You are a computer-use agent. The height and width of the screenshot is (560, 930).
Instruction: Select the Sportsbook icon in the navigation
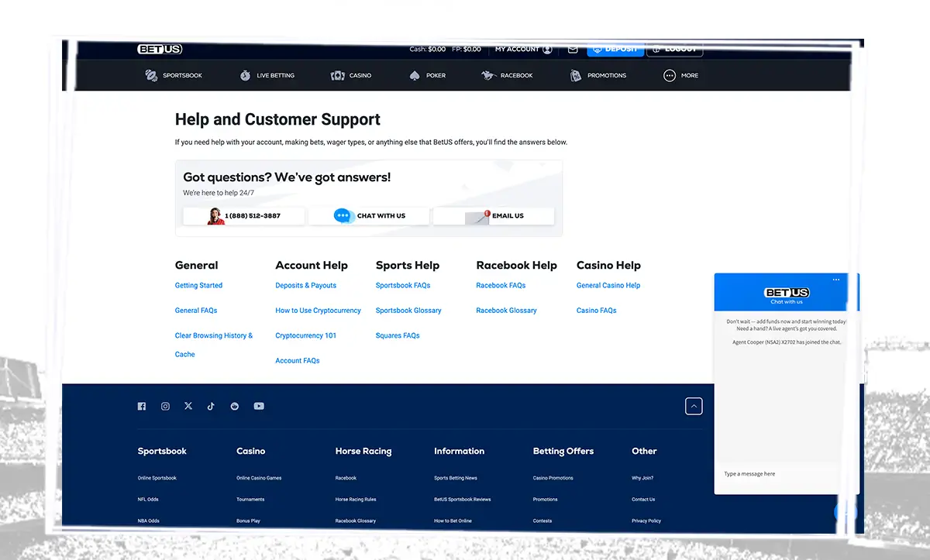pyautogui.click(x=151, y=75)
